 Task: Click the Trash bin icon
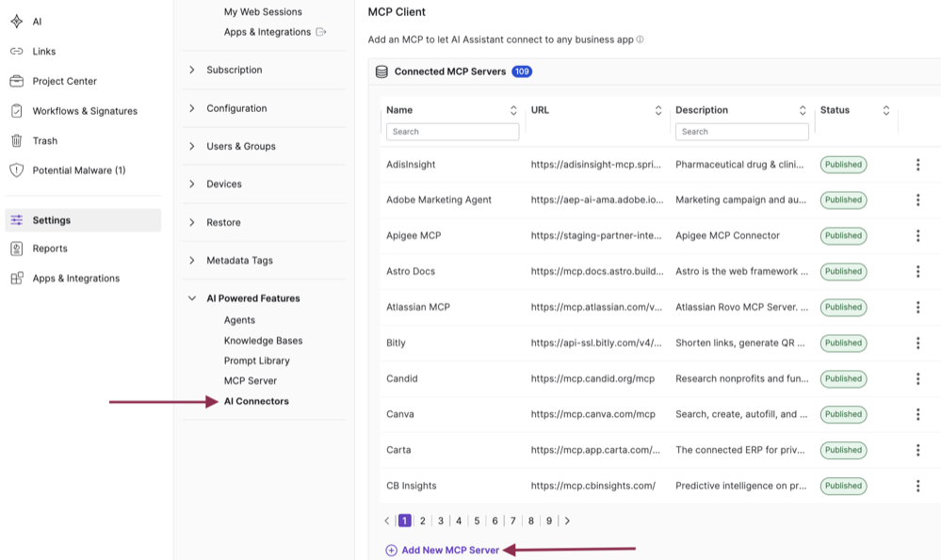(17, 141)
